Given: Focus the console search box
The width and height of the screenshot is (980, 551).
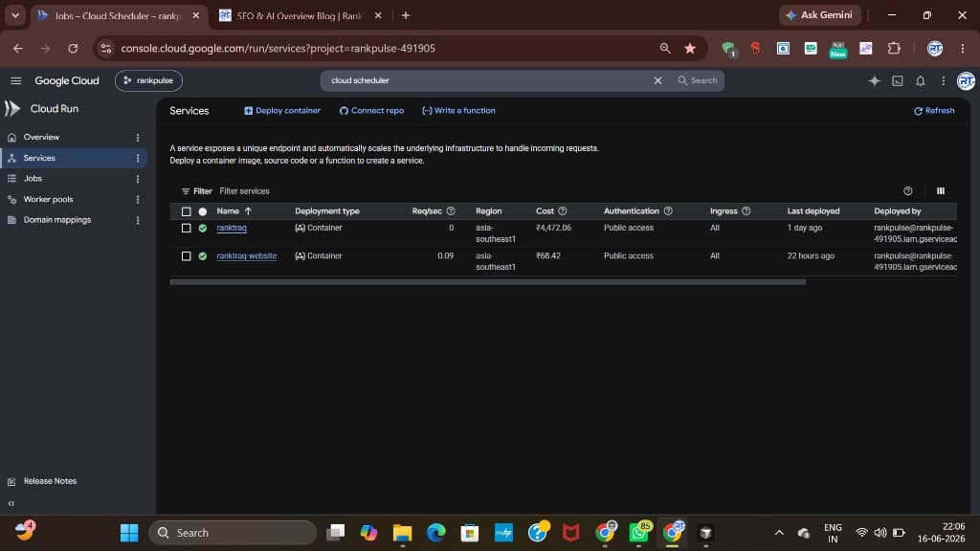Looking at the screenshot, I should pos(487,80).
